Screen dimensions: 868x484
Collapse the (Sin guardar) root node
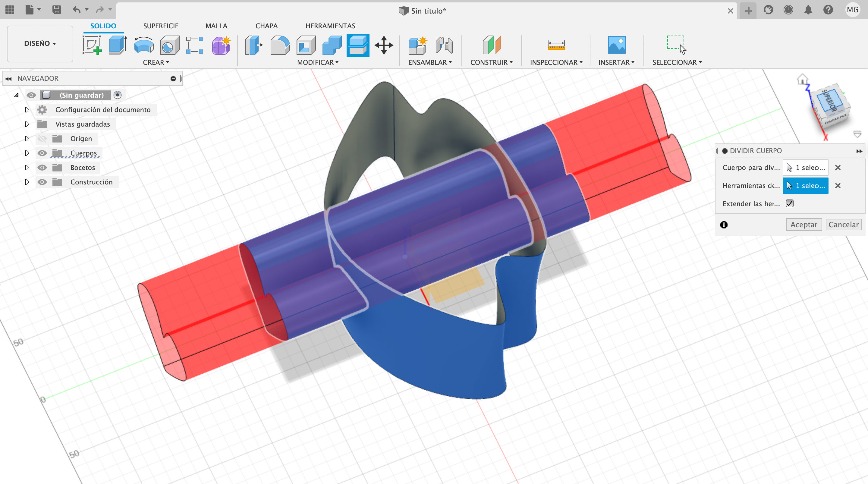point(16,96)
